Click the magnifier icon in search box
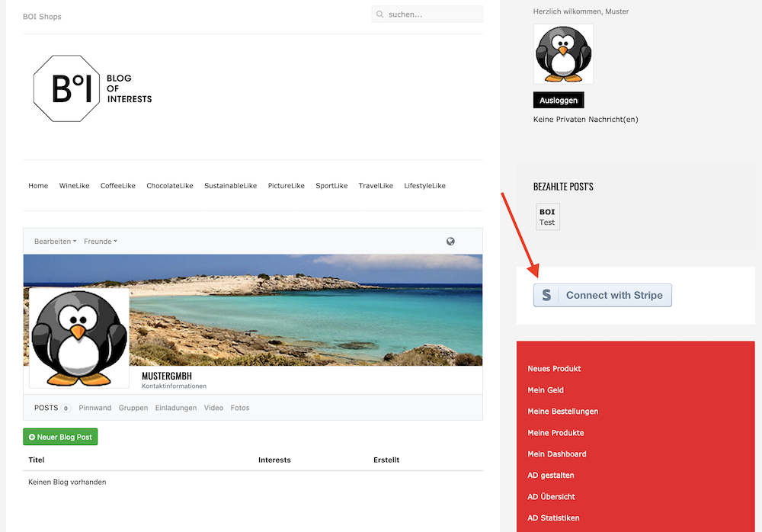Image resolution: width=762 pixels, height=532 pixels. tap(379, 14)
